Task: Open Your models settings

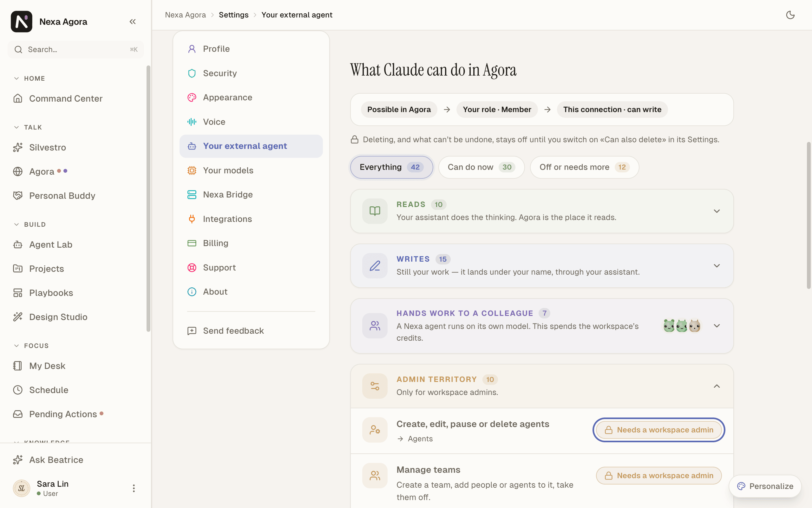Action: [x=251, y=170]
